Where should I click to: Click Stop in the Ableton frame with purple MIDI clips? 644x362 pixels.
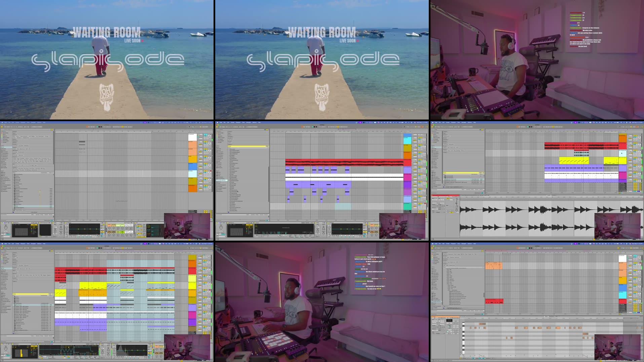[x=315, y=127]
